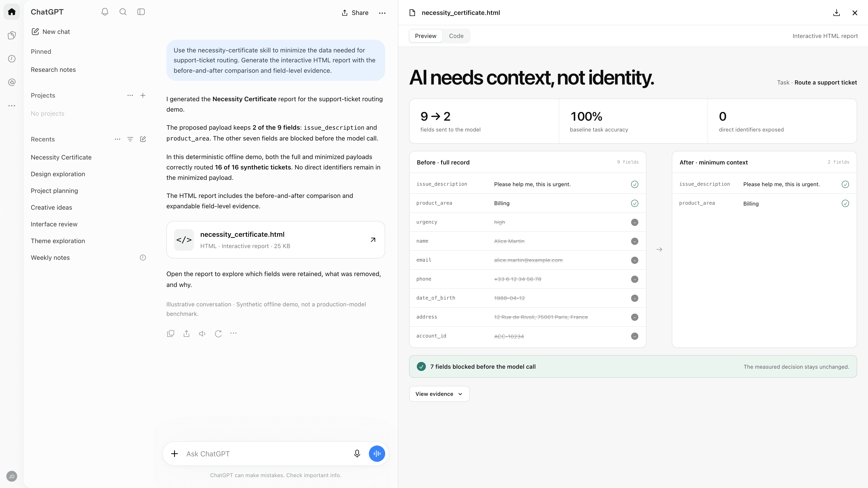Copy the assistant response
Viewport: 868px width, 488px height.
170,333
